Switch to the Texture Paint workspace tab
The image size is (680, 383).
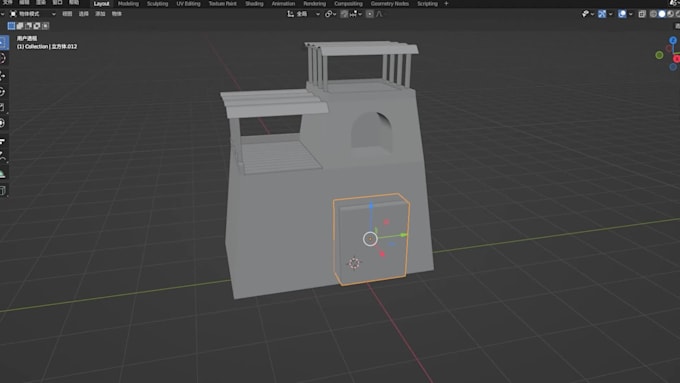click(x=222, y=3)
